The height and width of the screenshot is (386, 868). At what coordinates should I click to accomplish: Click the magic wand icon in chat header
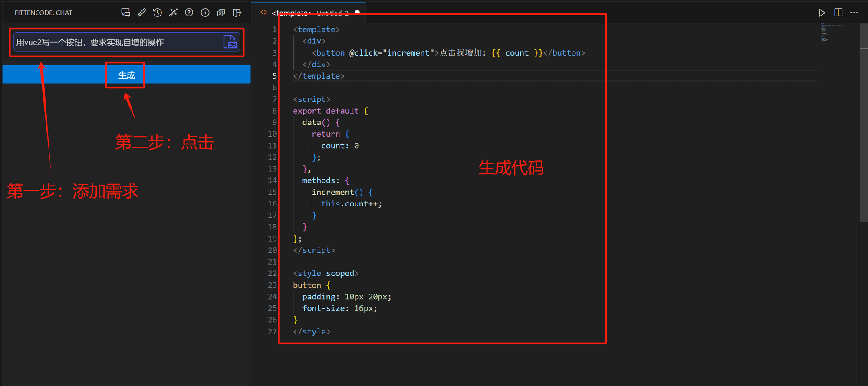coord(173,13)
